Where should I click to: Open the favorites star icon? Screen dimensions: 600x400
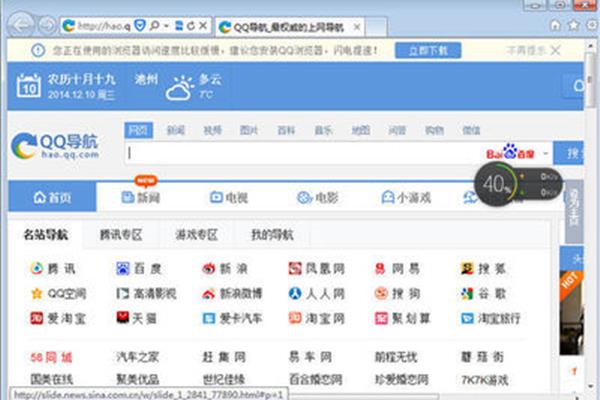(573, 25)
